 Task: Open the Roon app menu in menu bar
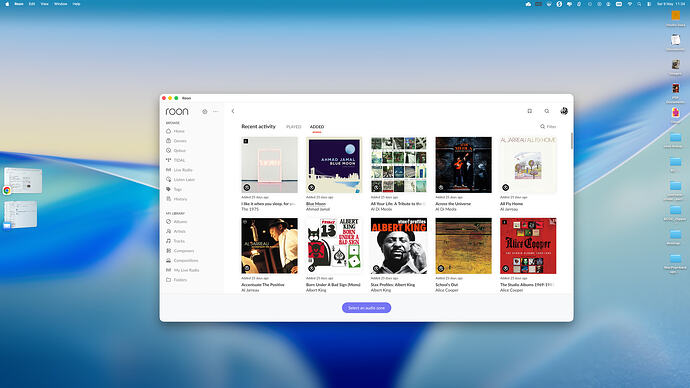(x=19, y=4)
